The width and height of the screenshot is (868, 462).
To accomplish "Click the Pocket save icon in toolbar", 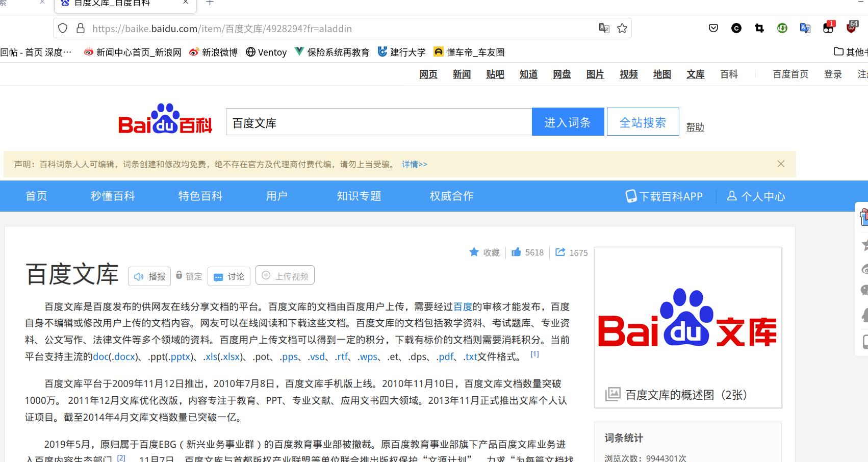I will 713,29.
